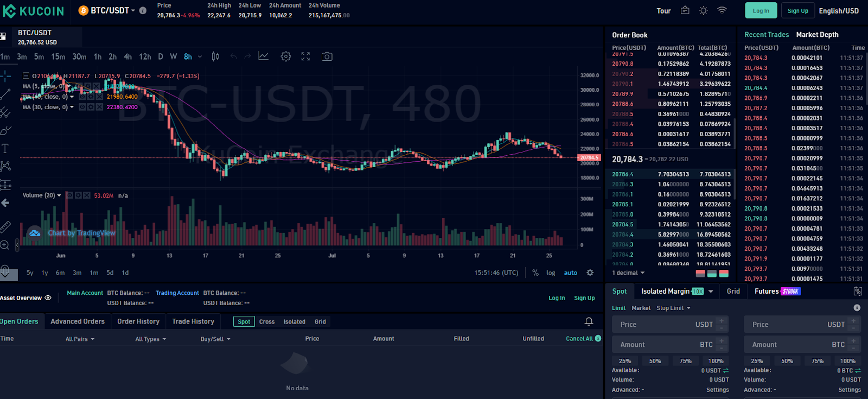Click Sign Up in the top header

click(x=798, y=10)
